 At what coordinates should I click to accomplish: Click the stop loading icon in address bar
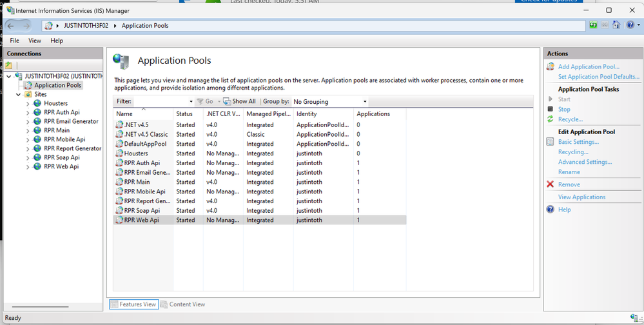pos(605,25)
